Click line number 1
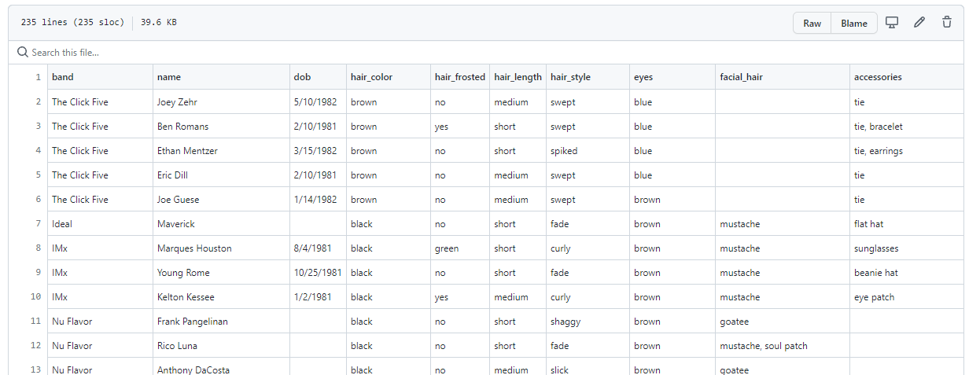This screenshot has width=980, height=375. tap(38, 77)
